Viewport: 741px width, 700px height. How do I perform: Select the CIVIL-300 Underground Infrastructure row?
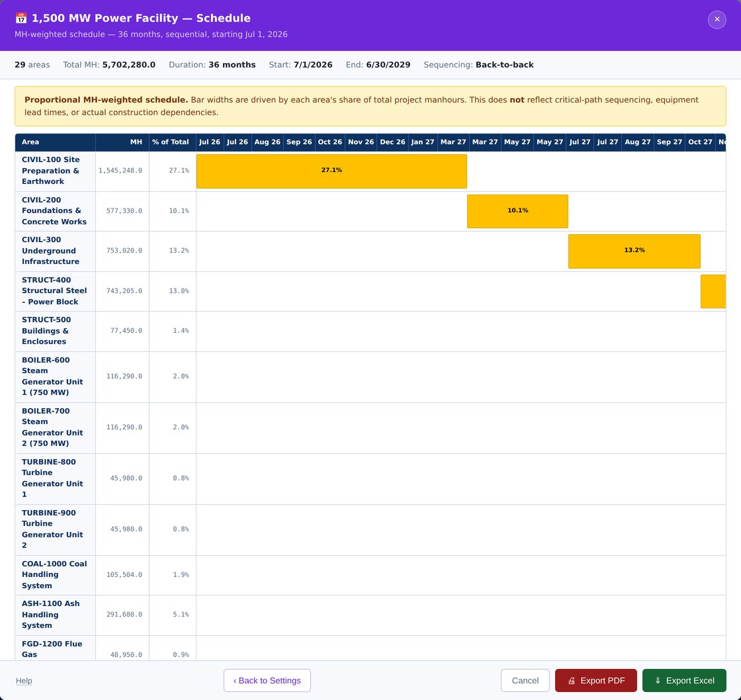point(370,251)
